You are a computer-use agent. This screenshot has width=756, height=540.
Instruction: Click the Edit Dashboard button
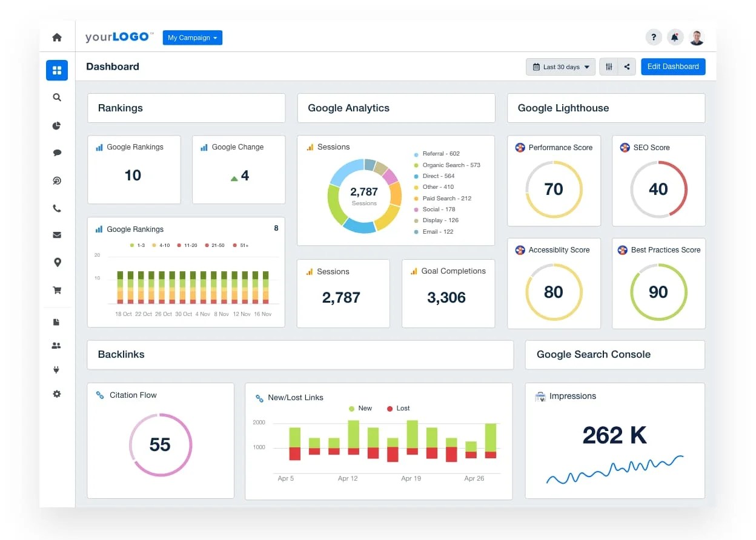click(x=673, y=67)
